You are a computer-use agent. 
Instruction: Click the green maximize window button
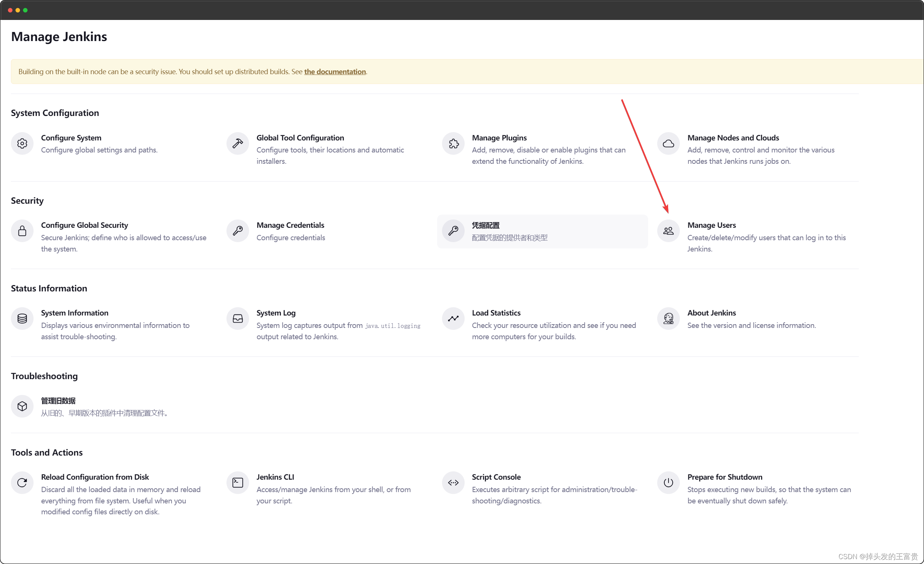(25, 10)
